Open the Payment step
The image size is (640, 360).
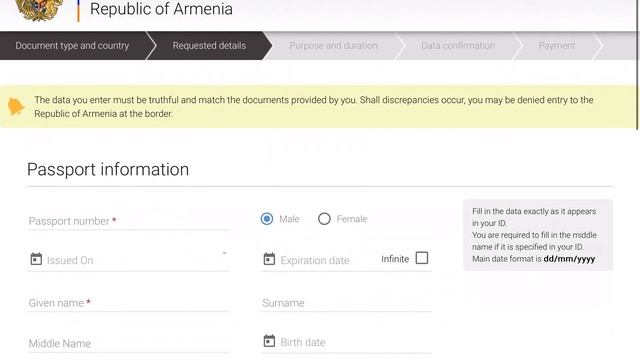[x=557, y=46]
